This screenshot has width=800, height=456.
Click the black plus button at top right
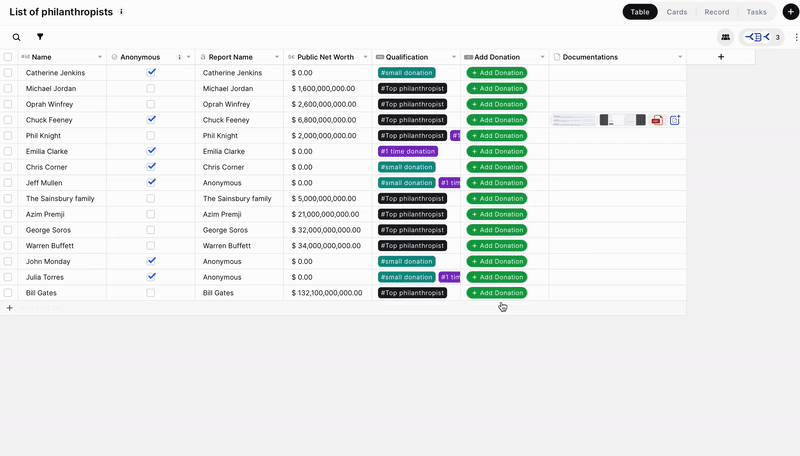[790, 12]
